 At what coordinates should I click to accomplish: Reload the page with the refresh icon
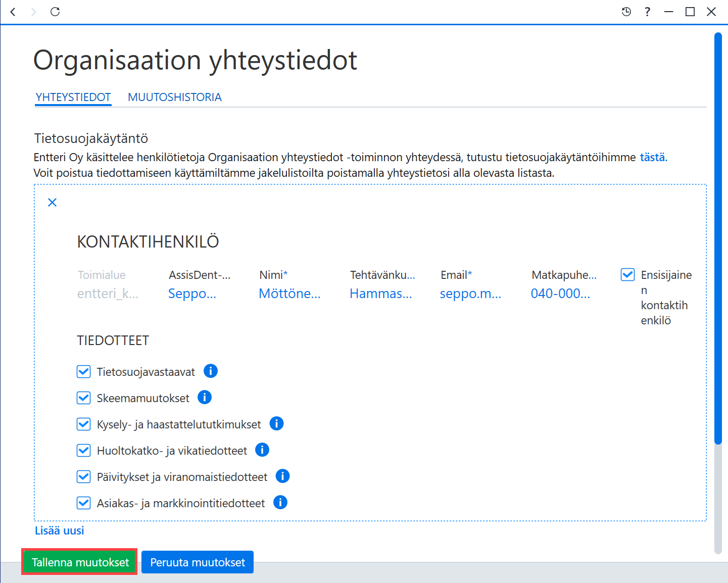(55, 12)
